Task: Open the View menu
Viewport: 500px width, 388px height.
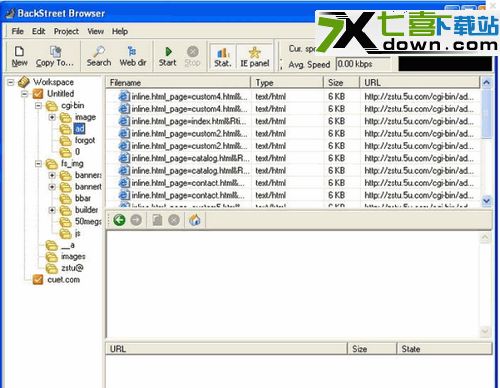Action: (x=95, y=31)
